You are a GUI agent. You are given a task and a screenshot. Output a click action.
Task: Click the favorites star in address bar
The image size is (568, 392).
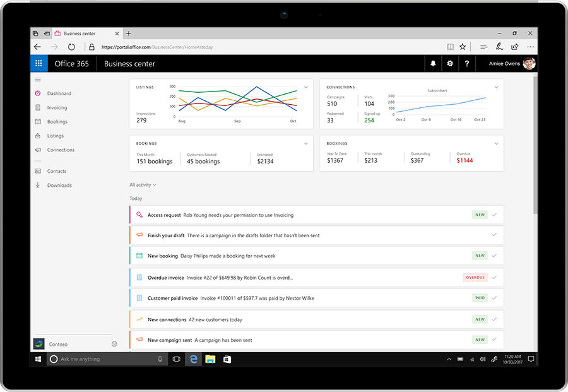(463, 47)
